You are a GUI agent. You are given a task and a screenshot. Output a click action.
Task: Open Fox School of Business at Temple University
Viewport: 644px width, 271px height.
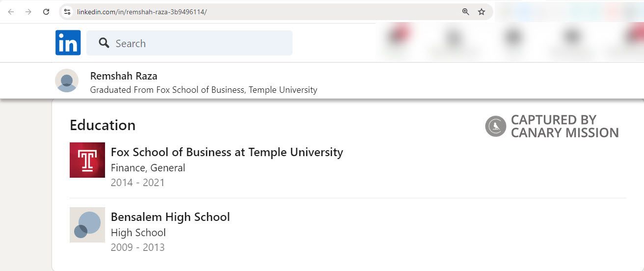[227, 152]
